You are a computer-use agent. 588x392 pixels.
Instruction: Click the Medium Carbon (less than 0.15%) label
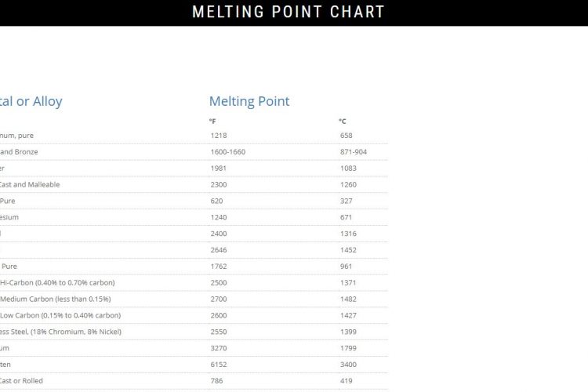(55, 299)
